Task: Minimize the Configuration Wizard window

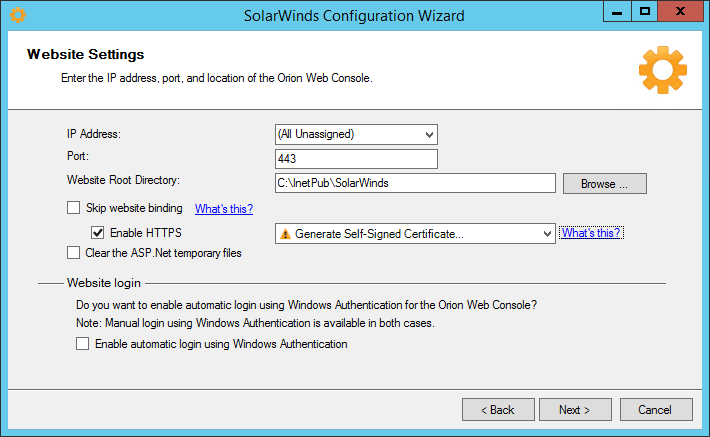Action: pos(616,12)
